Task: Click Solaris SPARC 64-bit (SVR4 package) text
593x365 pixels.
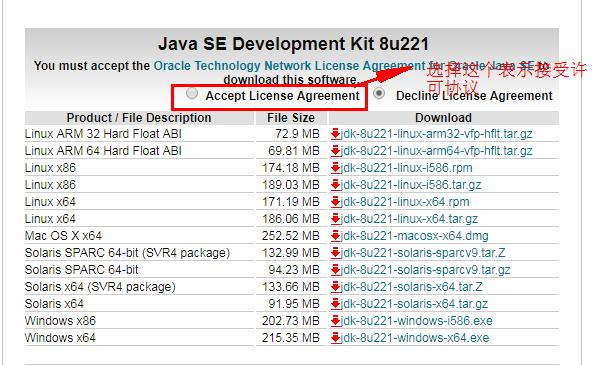Action: (x=127, y=253)
